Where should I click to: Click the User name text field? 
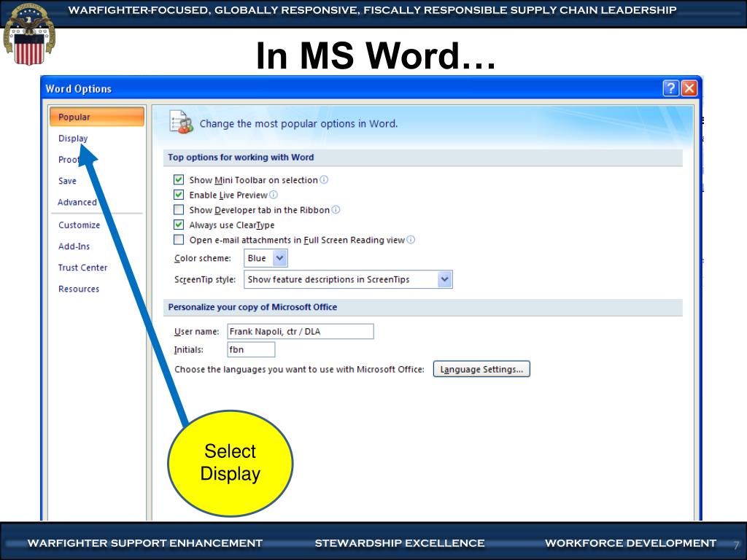click(301, 332)
